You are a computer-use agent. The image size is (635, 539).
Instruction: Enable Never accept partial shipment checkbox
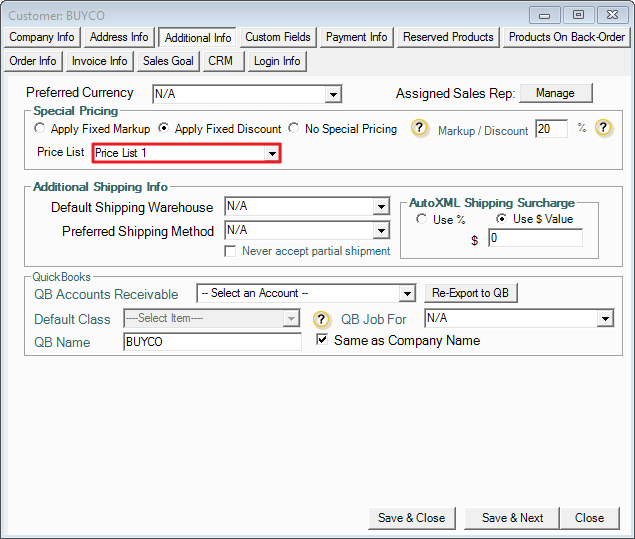click(x=231, y=251)
